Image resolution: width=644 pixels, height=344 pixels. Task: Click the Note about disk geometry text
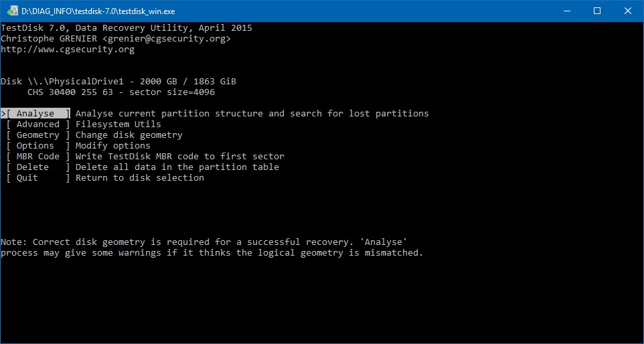tap(212, 247)
